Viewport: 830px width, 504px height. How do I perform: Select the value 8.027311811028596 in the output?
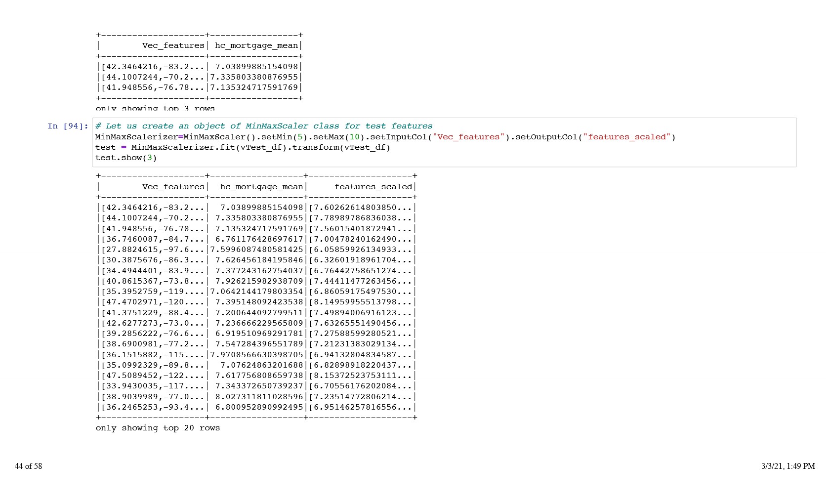tap(259, 397)
